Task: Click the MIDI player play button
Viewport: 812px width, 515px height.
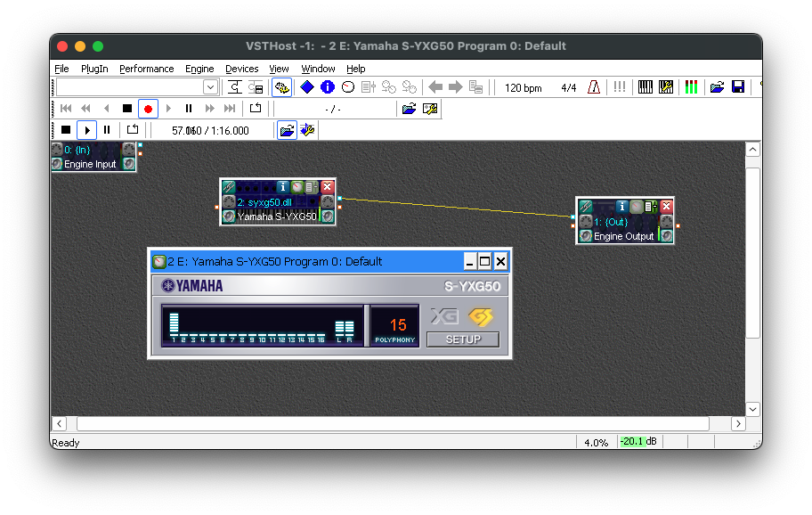Action: [x=87, y=130]
